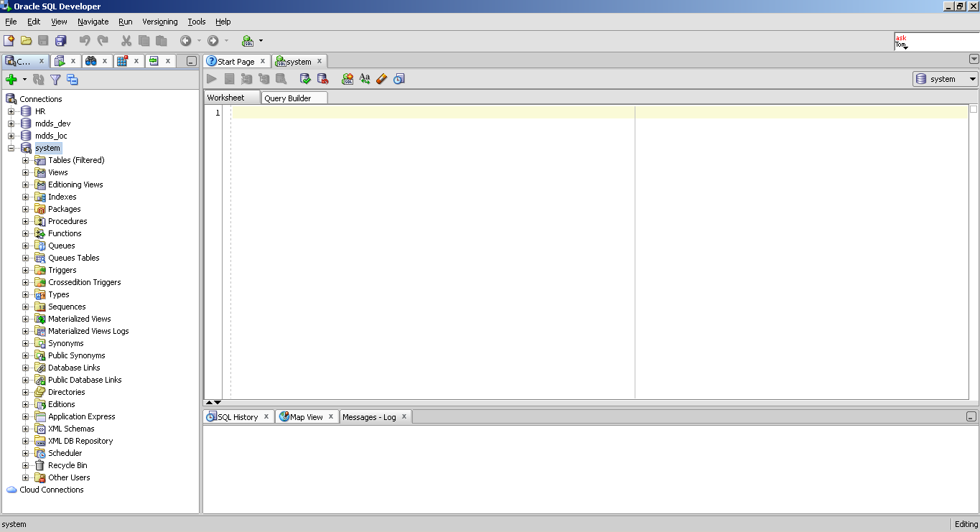This screenshot has width=980, height=532.
Task: Expand the Tables (Filtered) node
Action: pyautogui.click(x=25, y=160)
